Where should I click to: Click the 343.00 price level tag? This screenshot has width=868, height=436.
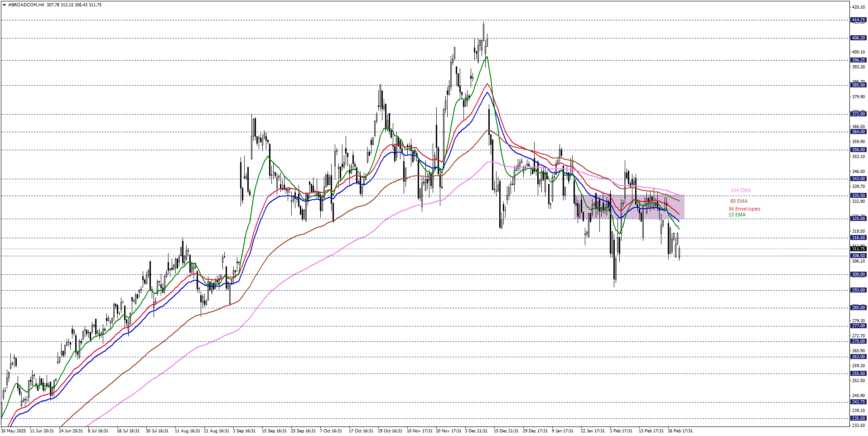[858, 179]
